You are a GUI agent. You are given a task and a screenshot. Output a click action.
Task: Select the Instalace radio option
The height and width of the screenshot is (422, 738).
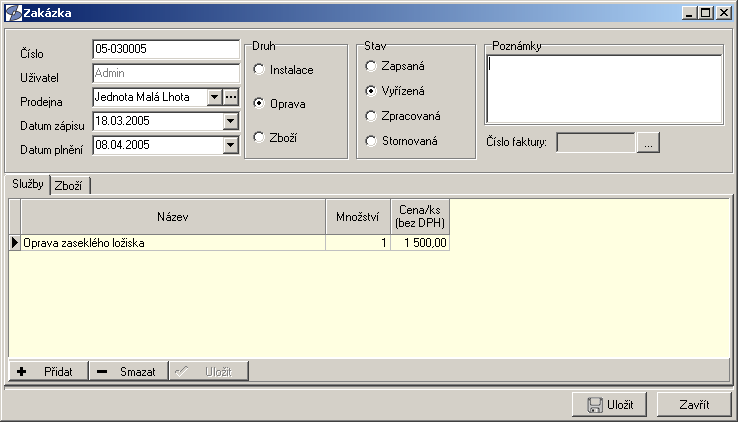coord(260,70)
